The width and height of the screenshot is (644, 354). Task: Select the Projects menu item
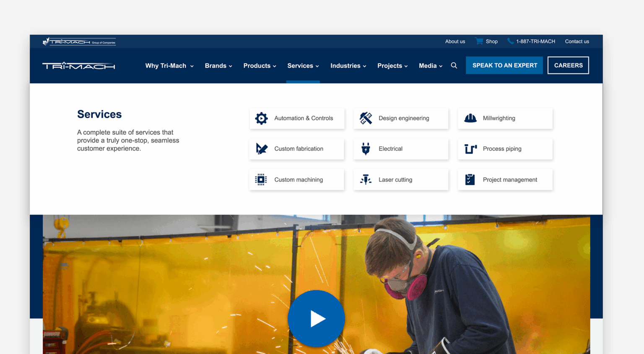392,66
